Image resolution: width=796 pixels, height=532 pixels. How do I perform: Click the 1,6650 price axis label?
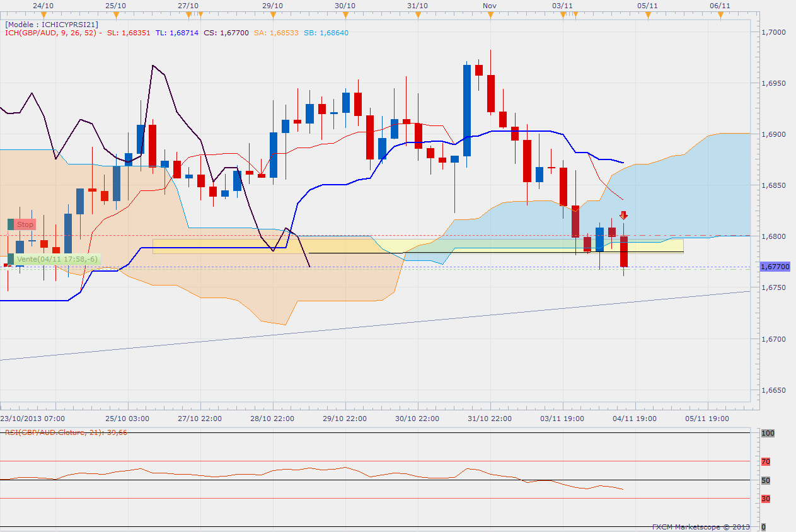click(773, 390)
